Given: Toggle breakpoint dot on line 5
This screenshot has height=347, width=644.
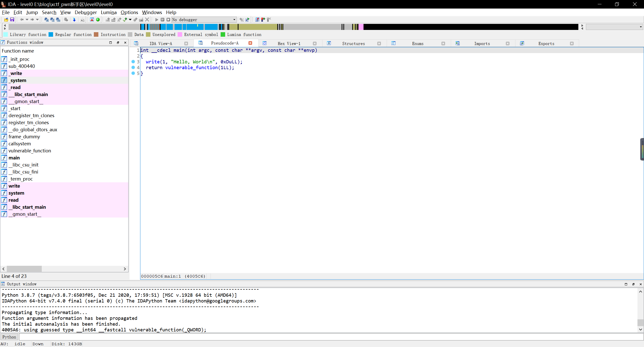Looking at the screenshot, I should (133, 73).
